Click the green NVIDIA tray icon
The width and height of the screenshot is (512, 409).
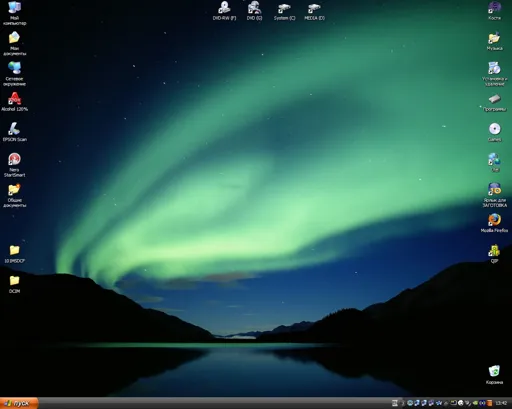(x=475, y=403)
